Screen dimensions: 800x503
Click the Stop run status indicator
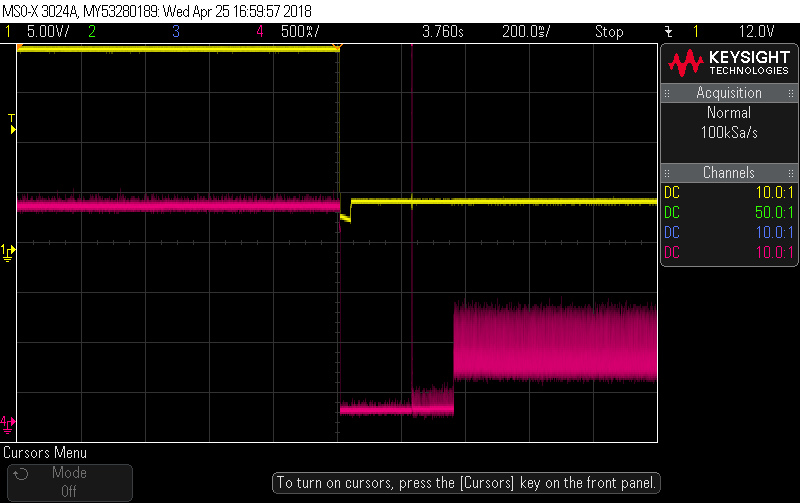pos(609,32)
